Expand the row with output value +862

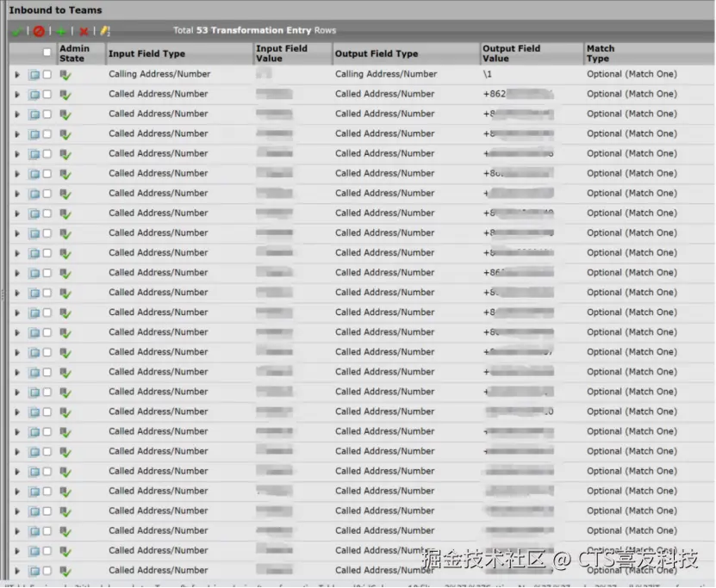pyautogui.click(x=17, y=95)
